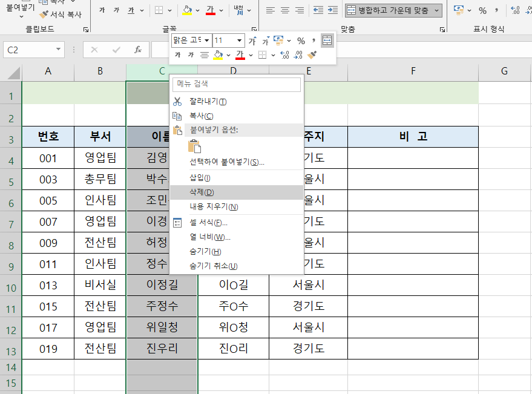This screenshot has height=394, width=532.
Task: Click the mini toolbar yellow fill color button
Action: [x=218, y=55]
